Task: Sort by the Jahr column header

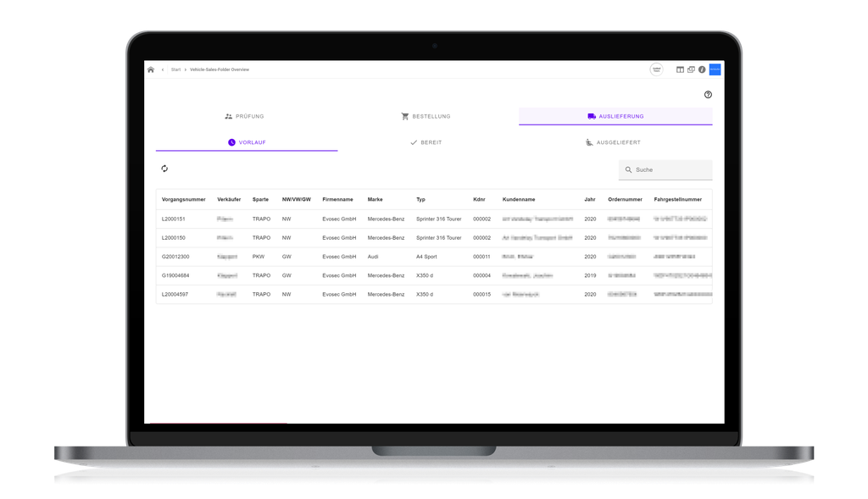Action: (x=590, y=200)
